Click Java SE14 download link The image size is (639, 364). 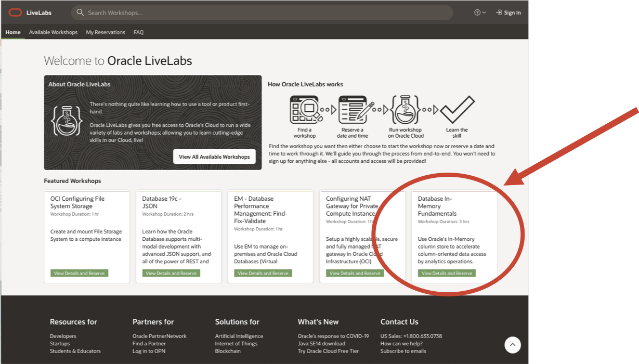point(321,343)
